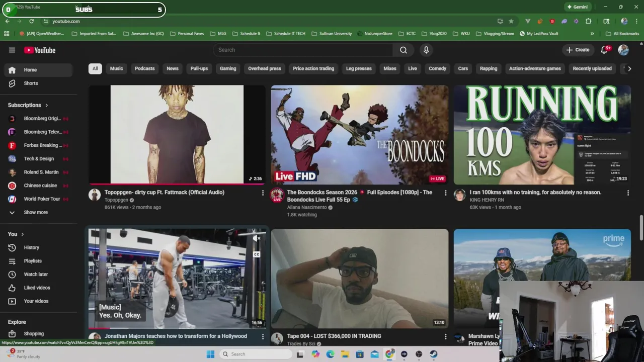644x362 pixels.
Task: Open File Explorer from taskbar
Action: click(x=345, y=354)
